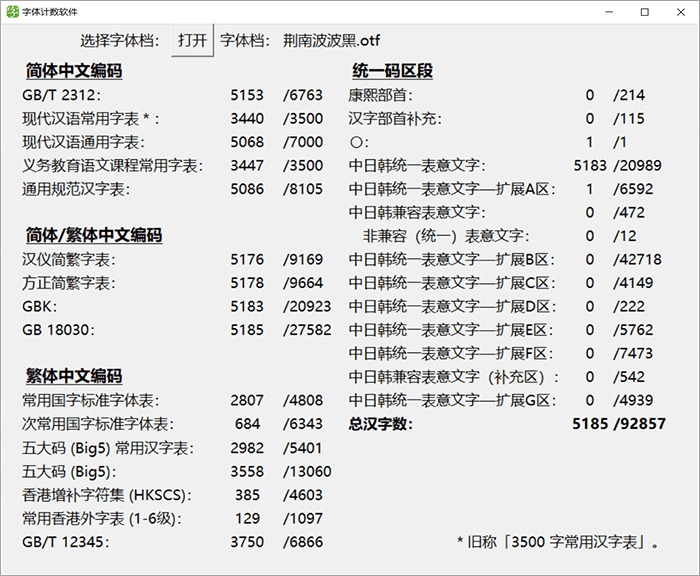Image resolution: width=700 pixels, height=576 pixels.
Task: Click the GB 18030 row label
Action: click(58, 330)
